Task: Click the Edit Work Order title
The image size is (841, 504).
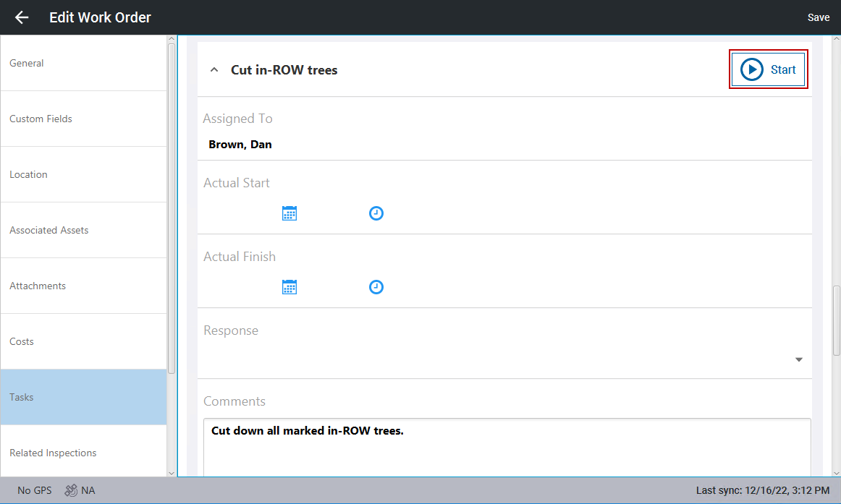Action: 101,17
